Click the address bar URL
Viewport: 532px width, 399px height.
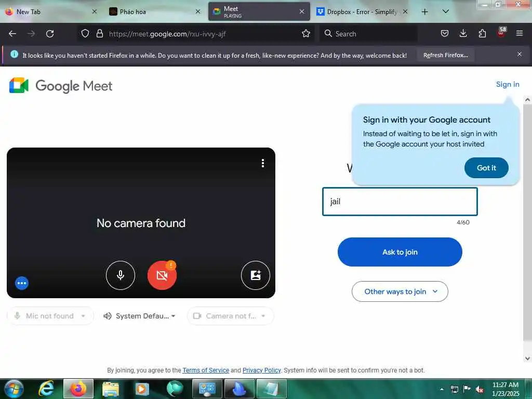(167, 34)
